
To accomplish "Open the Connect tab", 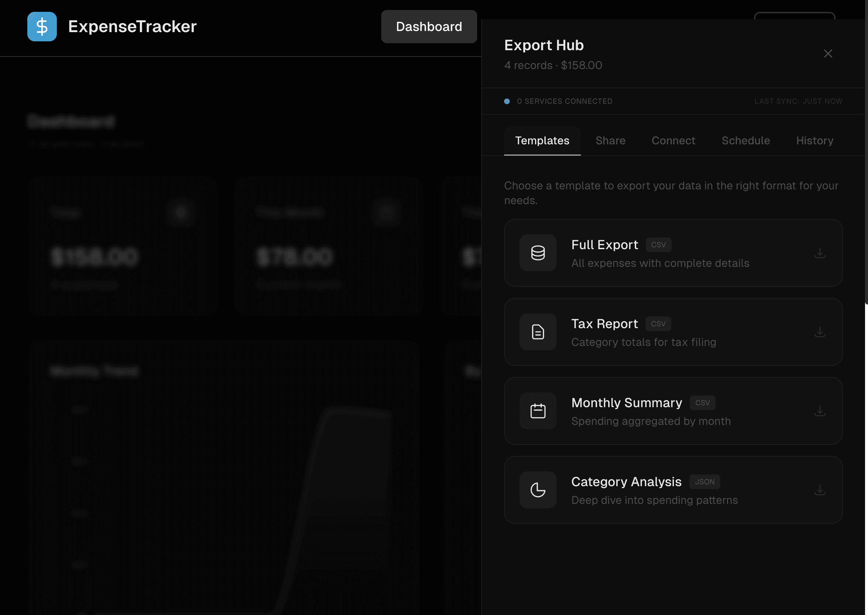I will pyautogui.click(x=673, y=141).
